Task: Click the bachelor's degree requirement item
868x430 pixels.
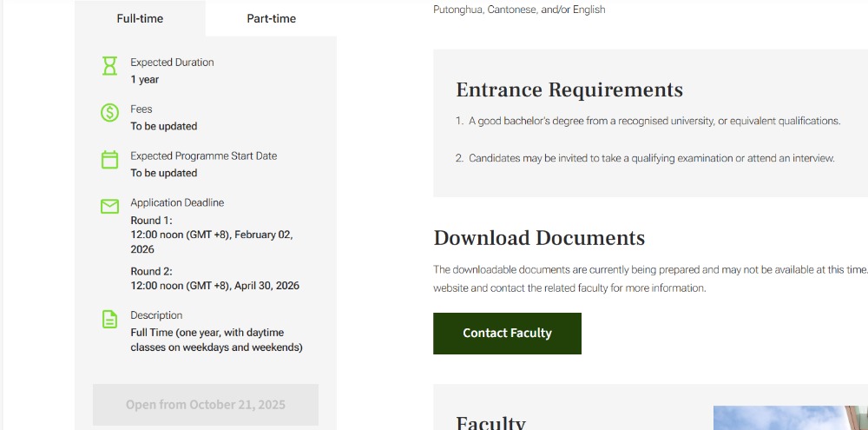Action: (x=654, y=121)
